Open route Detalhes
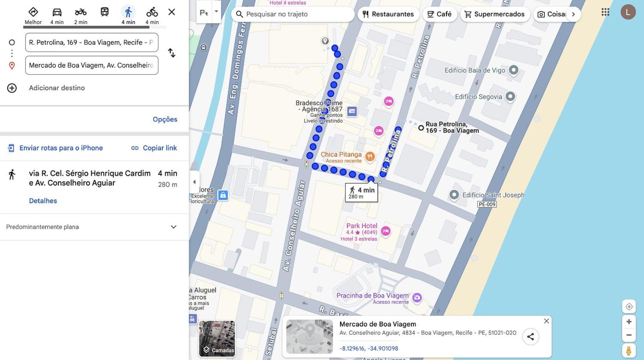644x360 pixels. click(43, 201)
